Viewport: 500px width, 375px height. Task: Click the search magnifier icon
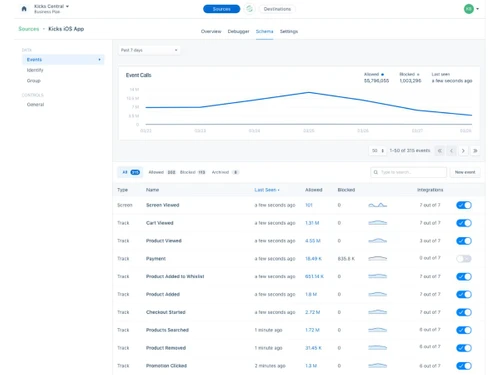376,172
